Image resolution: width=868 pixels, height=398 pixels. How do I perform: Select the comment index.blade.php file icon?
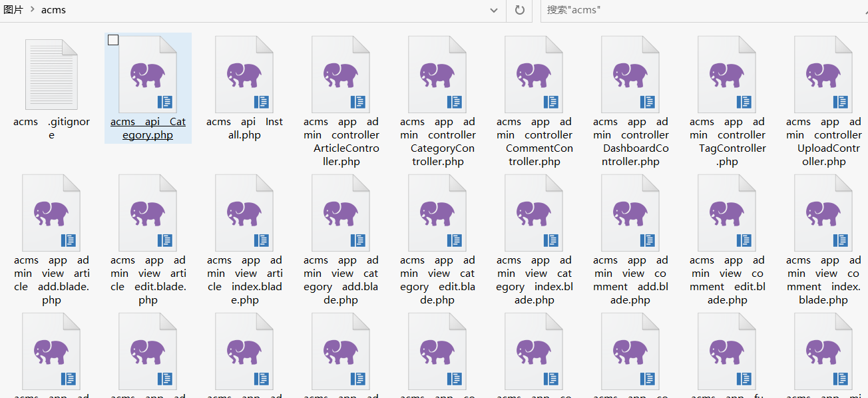tap(823, 212)
